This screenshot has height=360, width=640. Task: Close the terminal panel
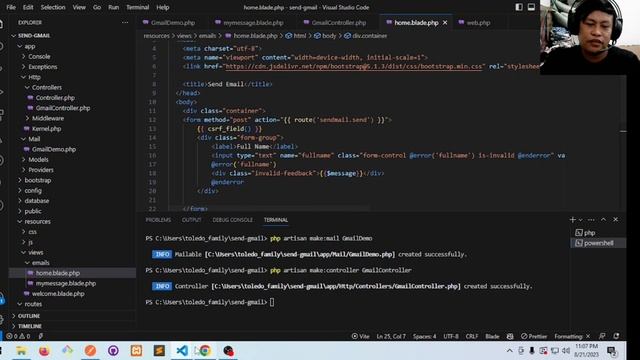(616, 220)
